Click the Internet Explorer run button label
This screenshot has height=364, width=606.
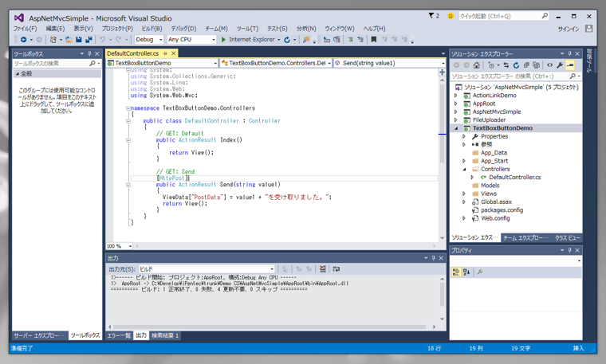click(x=252, y=39)
